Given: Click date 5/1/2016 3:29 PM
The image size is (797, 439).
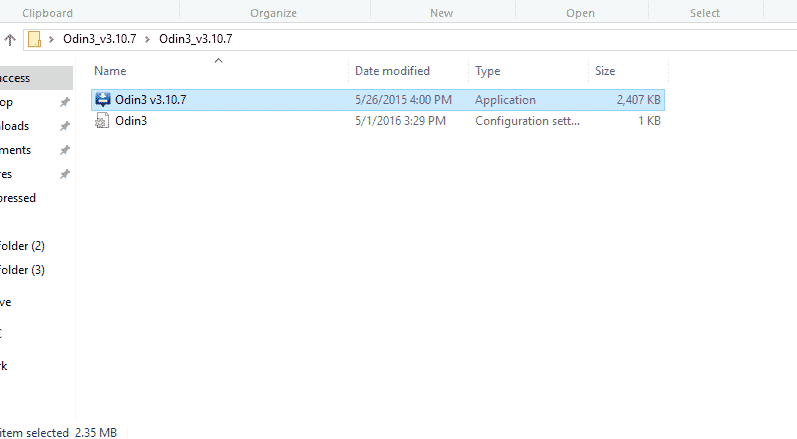Looking at the screenshot, I should [x=401, y=121].
